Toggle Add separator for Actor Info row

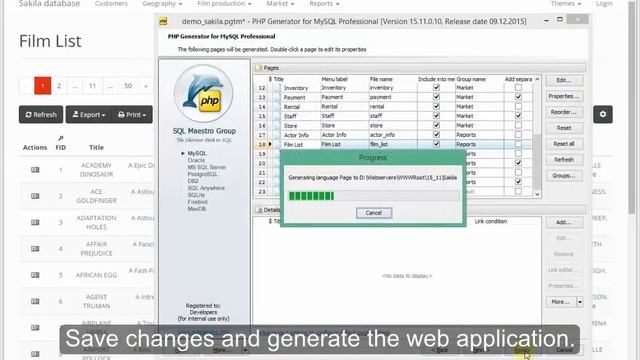pos(518,134)
